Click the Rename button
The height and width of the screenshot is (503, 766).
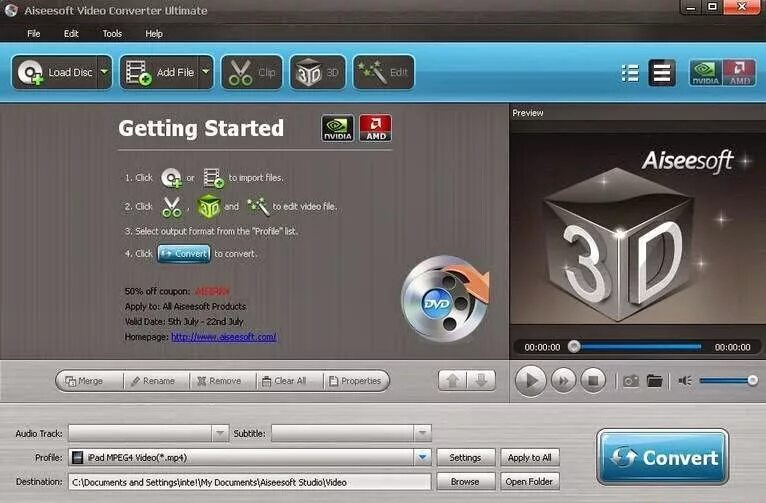click(156, 381)
